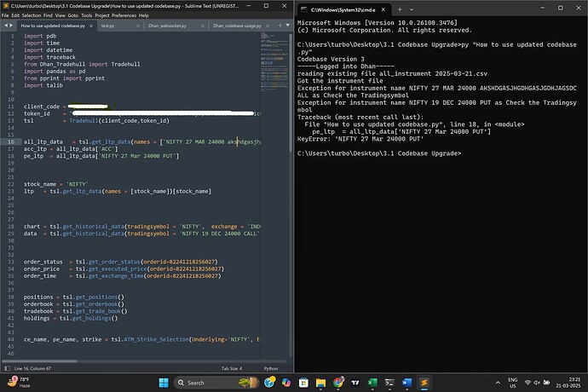Image resolution: width=588 pixels, height=392 pixels.
Task: Click 'Codebase Version 3' in the terminal
Action: pyautogui.click(x=331, y=59)
